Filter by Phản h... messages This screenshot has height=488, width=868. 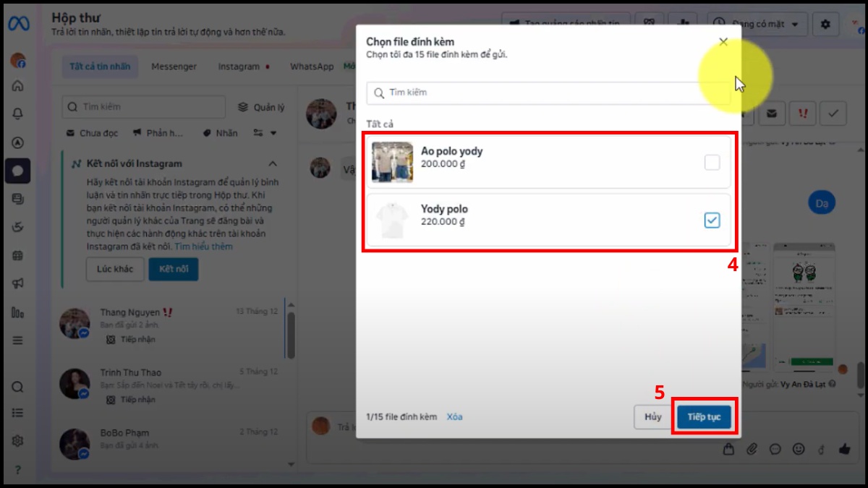[158, 133]
